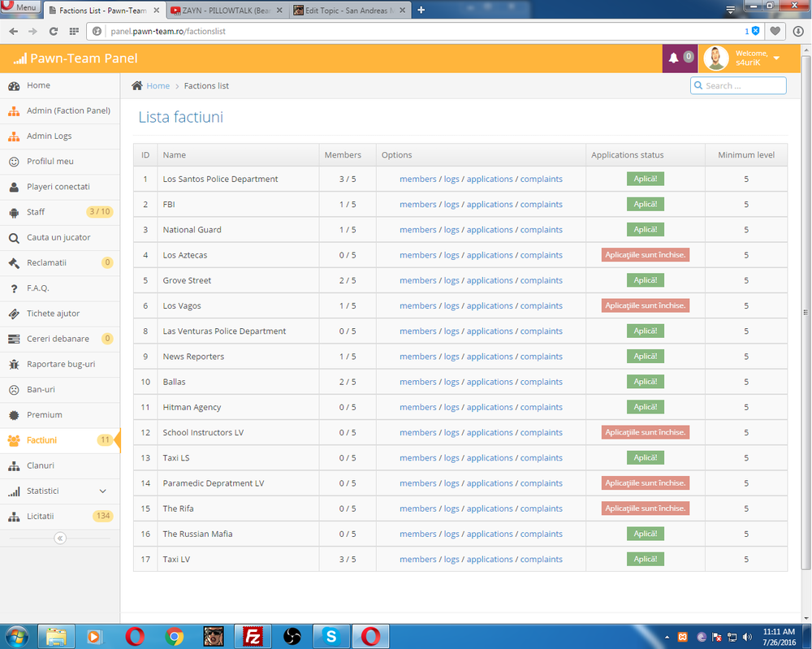Open members link for Los Santos Police Department

pos(418,179)
